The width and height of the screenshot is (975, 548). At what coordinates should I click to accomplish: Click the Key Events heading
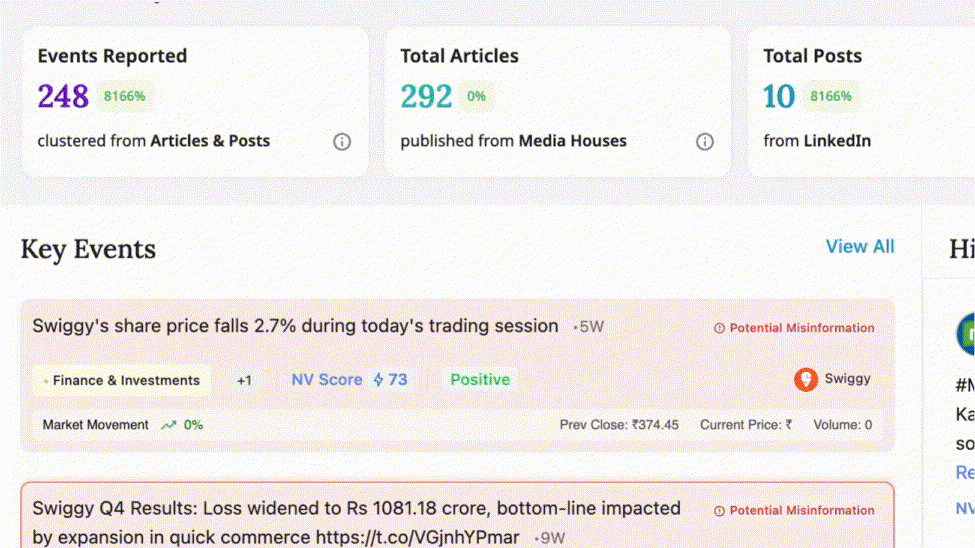(88, 249)
